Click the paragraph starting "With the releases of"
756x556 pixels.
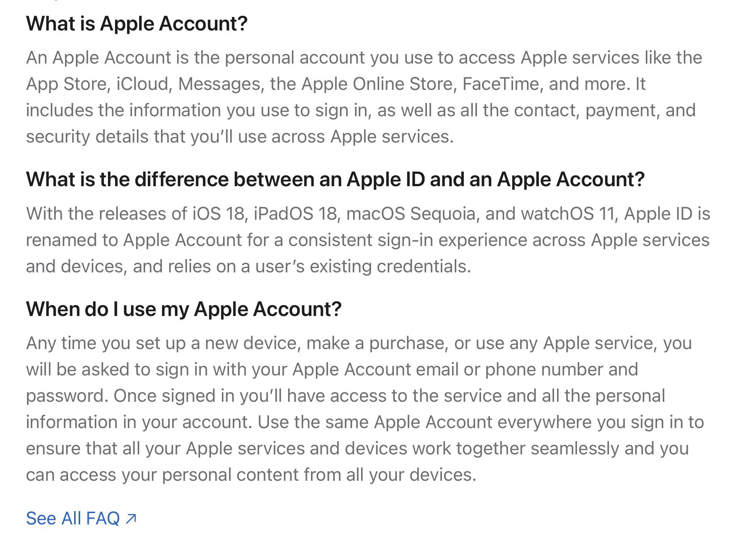click(368, 240)
